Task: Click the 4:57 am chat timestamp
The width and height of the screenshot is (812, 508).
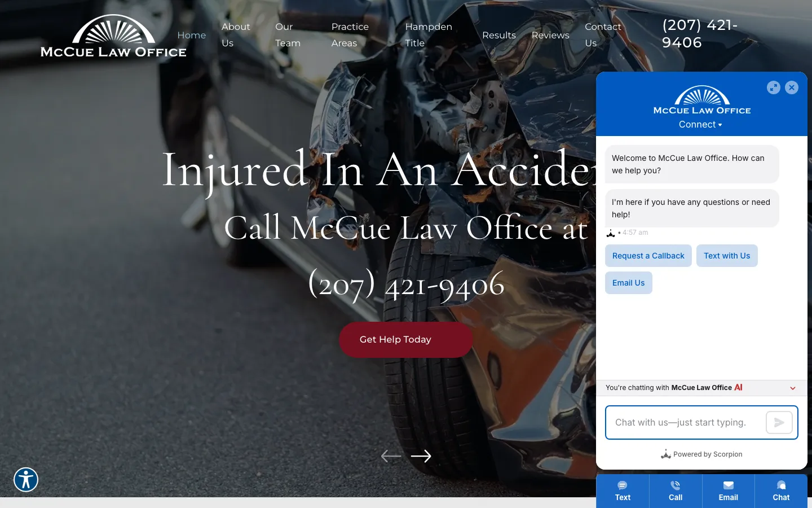Action: coord(636,233)
